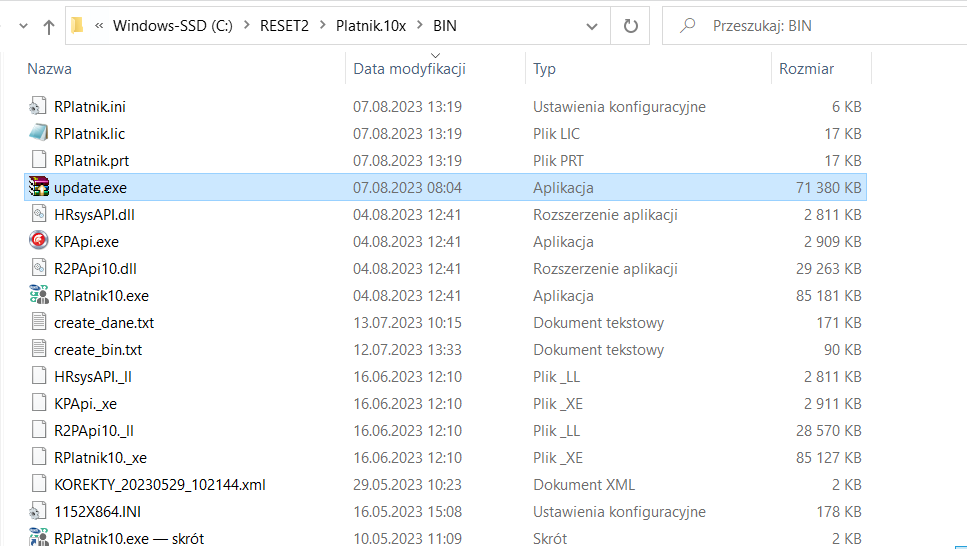This screenshot has height=549, width=967.
Task: Click the search magnifier icon
Action: (686, 25)
